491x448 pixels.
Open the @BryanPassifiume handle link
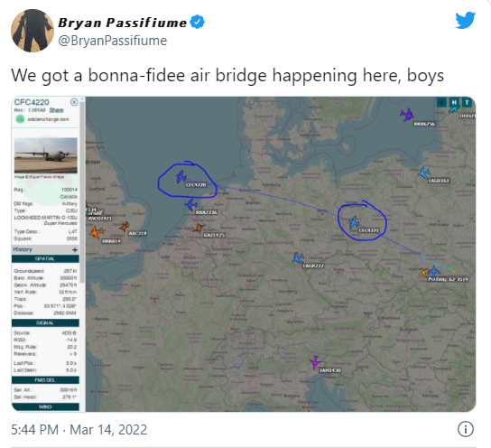point(113,41)
